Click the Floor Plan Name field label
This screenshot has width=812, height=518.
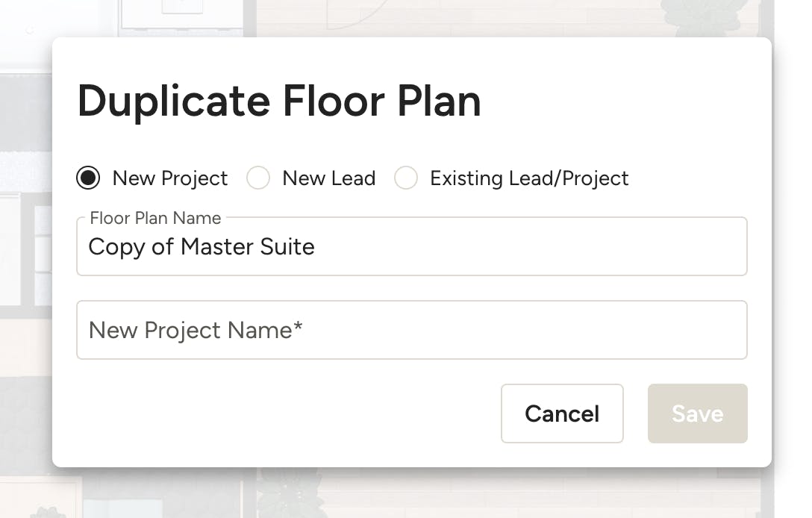click(154, 218)
